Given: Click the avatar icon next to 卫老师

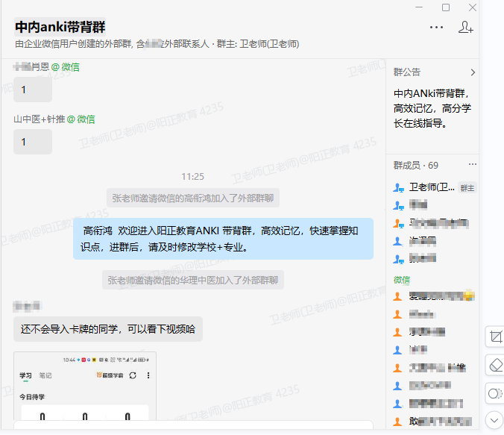Looking at the screenshot, I should [398, 187].
